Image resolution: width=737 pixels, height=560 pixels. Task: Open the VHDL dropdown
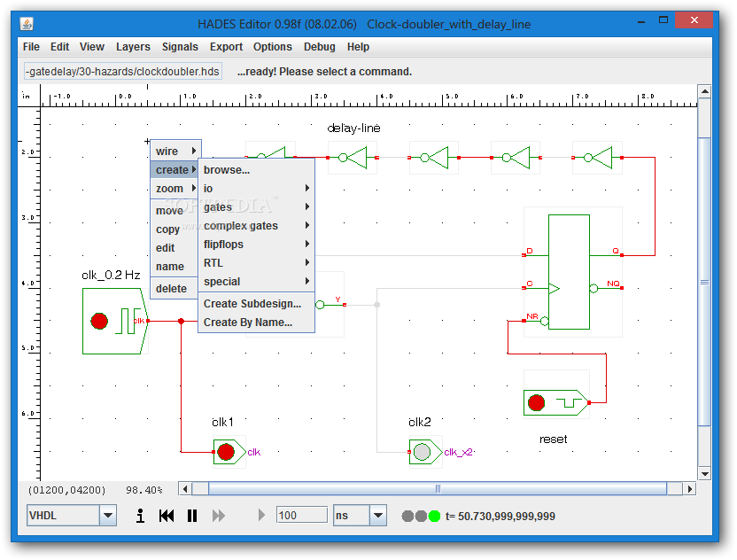coord(108,516)
